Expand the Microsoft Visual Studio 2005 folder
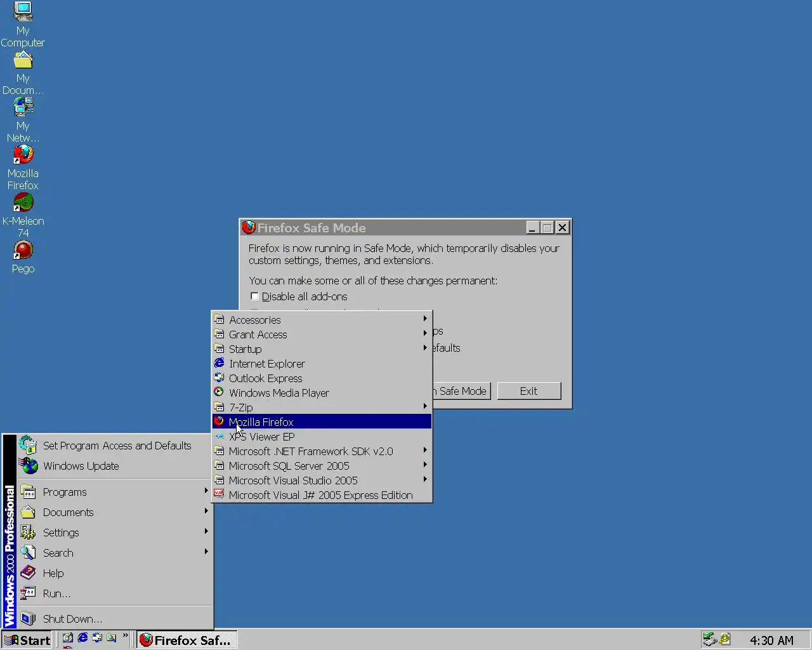812x650 pixels. 322,481
